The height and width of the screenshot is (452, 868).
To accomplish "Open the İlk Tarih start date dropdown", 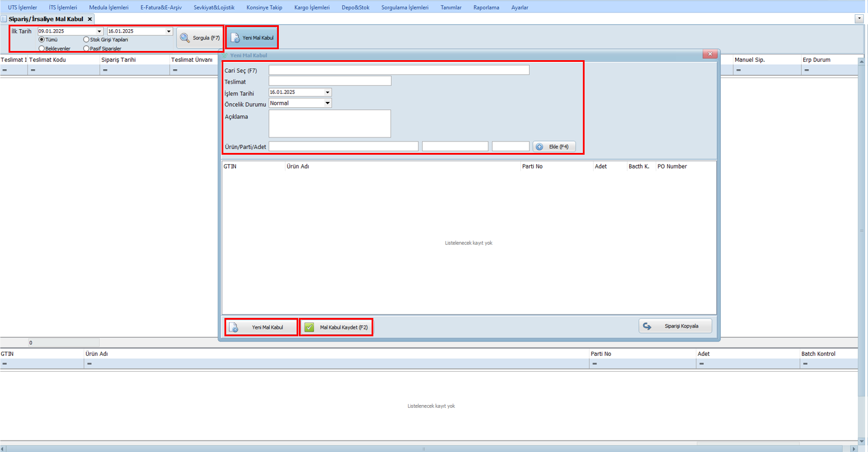I will tap(99, 32).
